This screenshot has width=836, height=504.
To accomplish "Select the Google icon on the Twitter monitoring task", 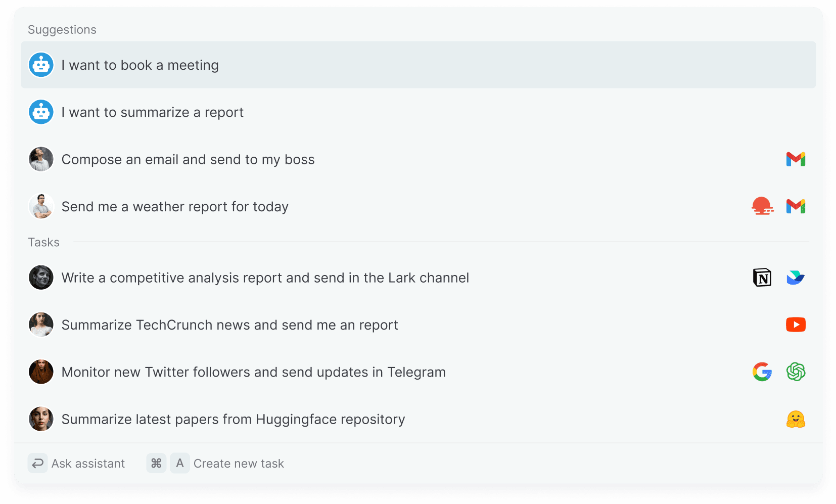I will (762, 372).
